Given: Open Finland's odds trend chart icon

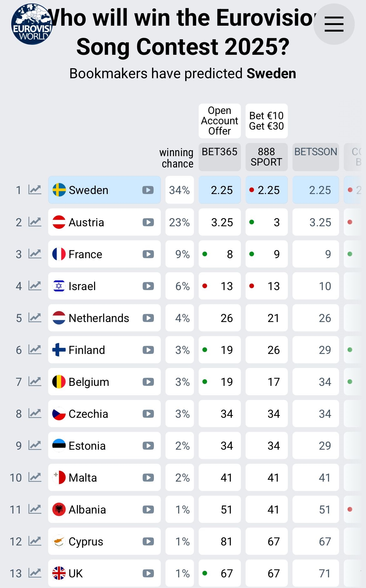Looking at the screenshot, I should pyautogui.click(x=35, y=350).
